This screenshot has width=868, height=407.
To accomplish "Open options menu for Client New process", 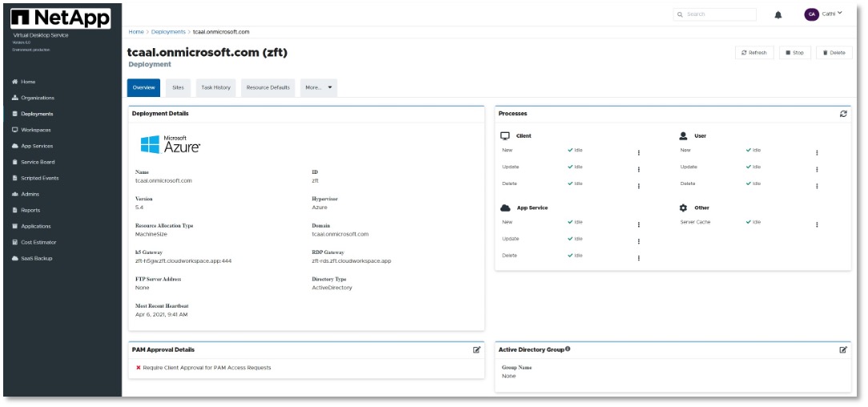I will pos(638,152).
